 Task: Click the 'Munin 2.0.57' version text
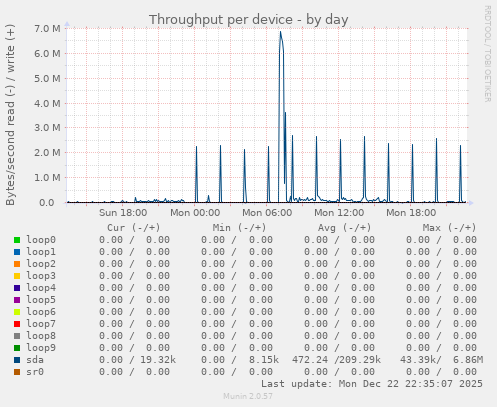pos(248,396)
